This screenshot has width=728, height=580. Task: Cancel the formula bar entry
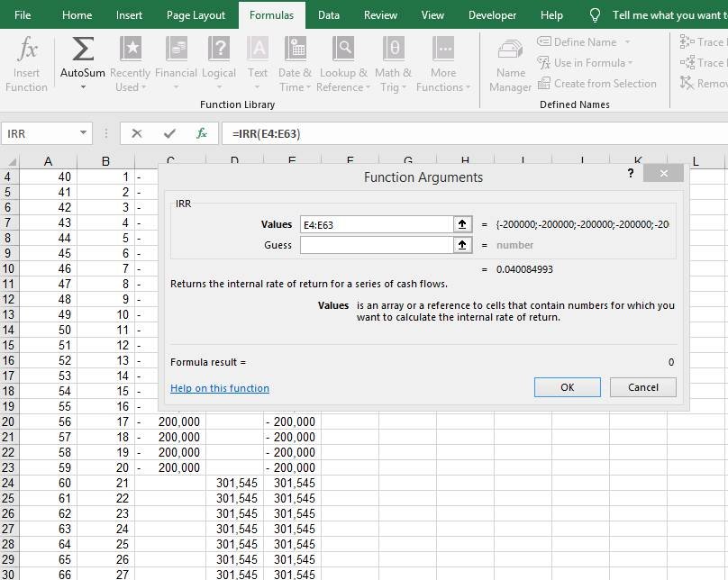(x=137, y=133)
